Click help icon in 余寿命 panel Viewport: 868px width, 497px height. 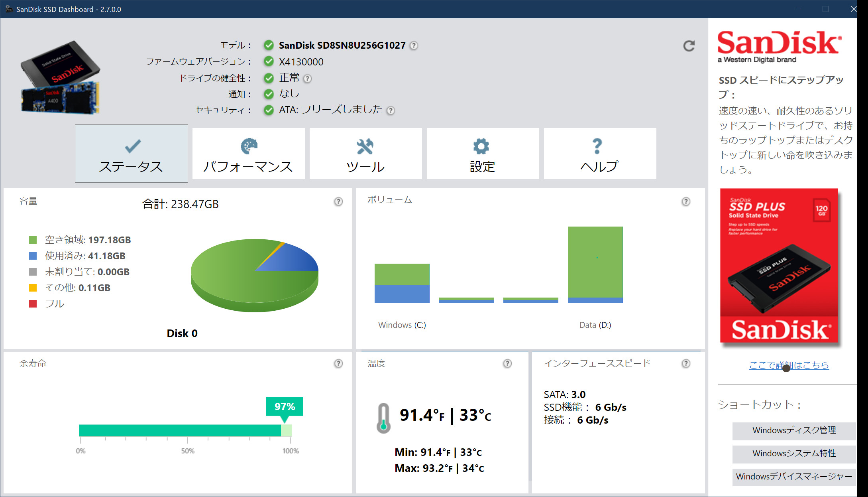click(x=338, y=363)
